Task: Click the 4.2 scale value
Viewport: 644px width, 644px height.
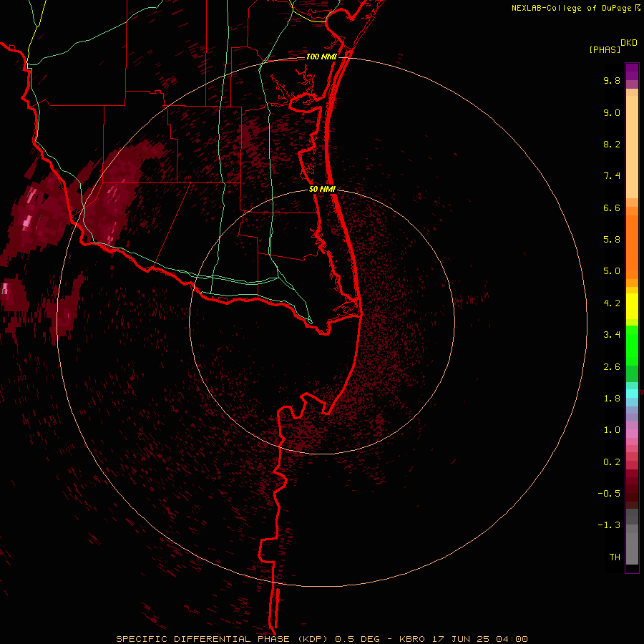Action: tap(612, 303)
